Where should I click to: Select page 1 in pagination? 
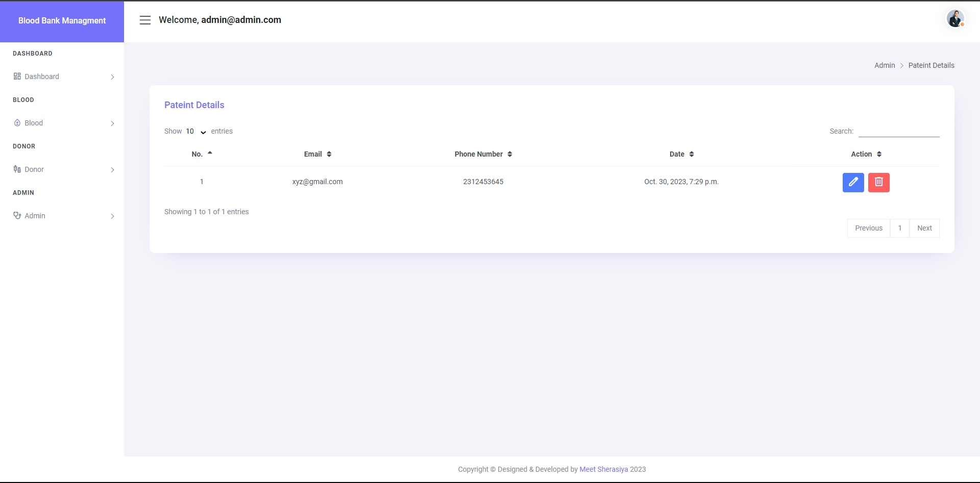pyautogui.click(x=900, y=228)
